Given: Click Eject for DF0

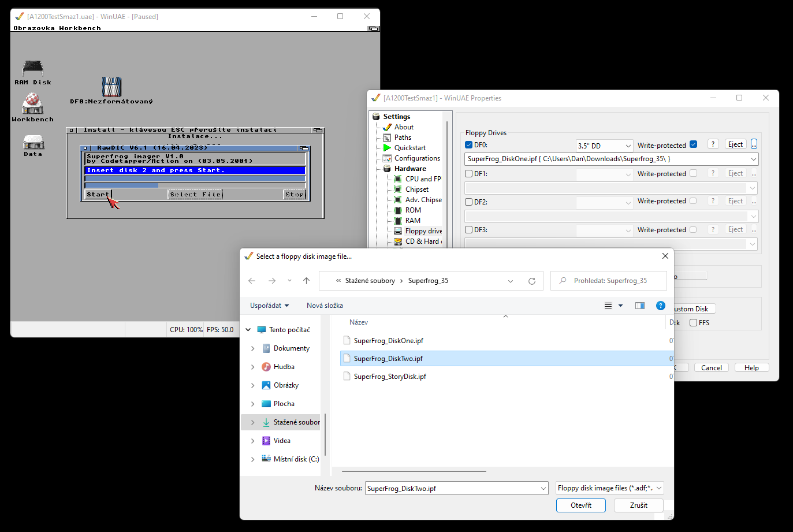Looking at the screenshot, I should point(735,144).
